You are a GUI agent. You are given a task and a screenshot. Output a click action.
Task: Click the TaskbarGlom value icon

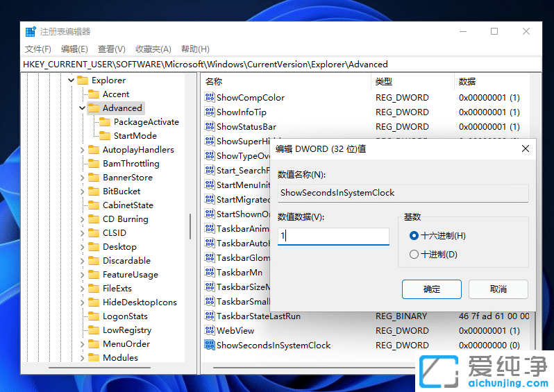[210, 257]
